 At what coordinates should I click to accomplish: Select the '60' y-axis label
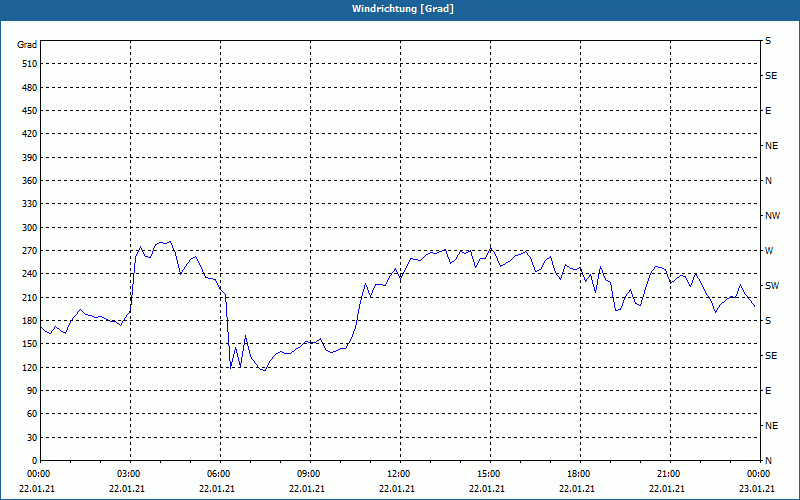point(32,414)
